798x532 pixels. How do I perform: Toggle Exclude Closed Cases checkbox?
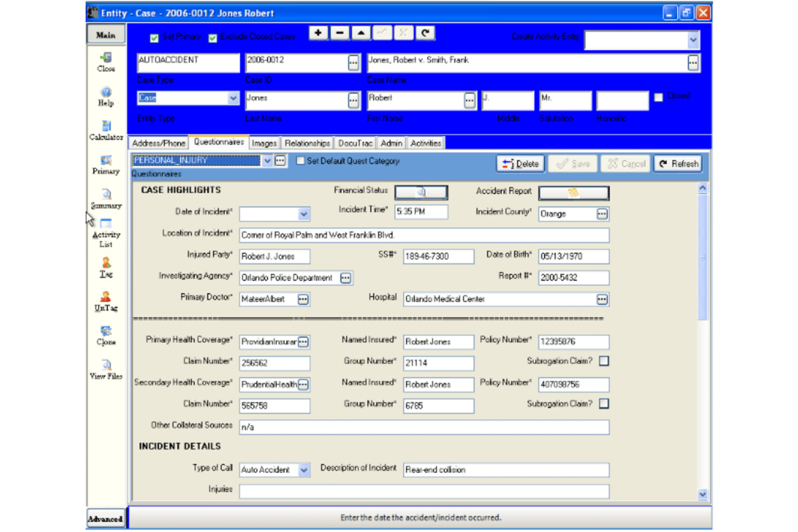click(x=212, y=38)
